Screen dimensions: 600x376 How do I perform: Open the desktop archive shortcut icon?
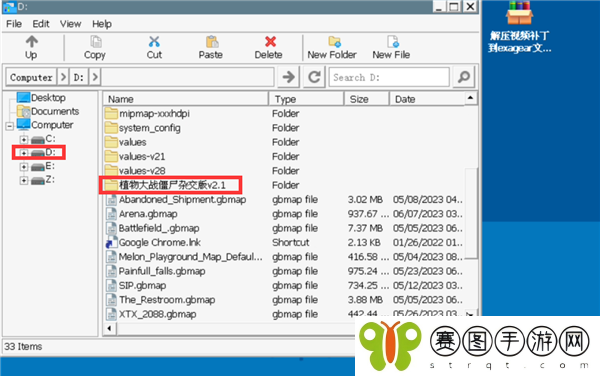click(x=519, y=27)
